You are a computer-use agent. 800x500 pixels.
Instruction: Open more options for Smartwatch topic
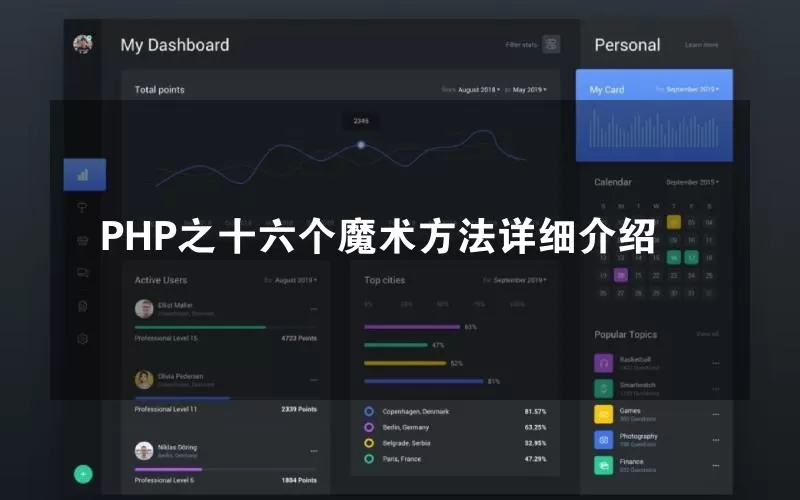[x=716, y=389]
